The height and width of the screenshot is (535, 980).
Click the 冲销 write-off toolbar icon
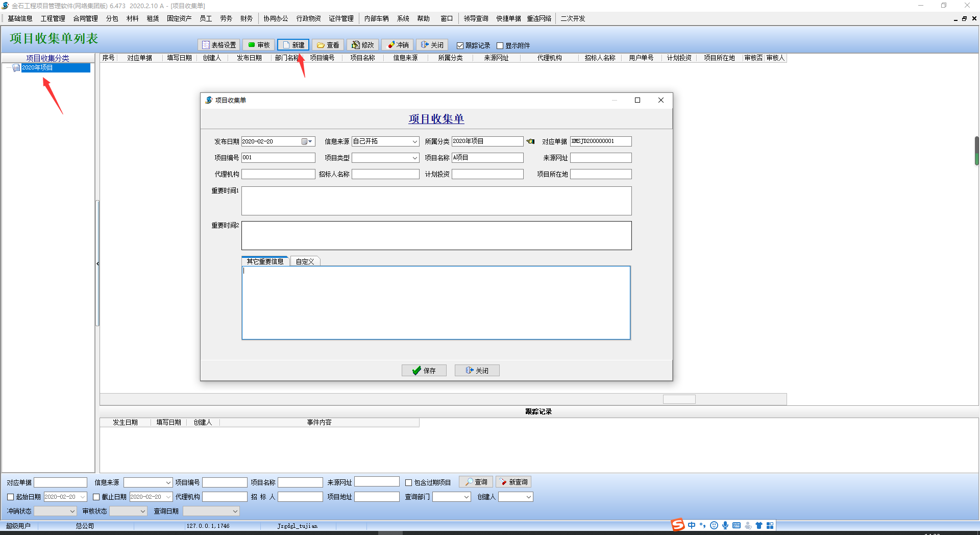pos(391,45)
